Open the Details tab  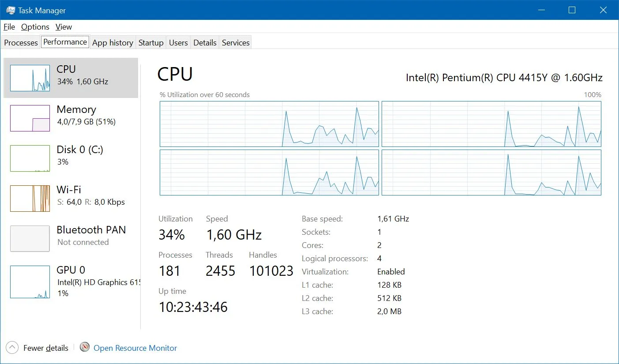pos(205,43)
